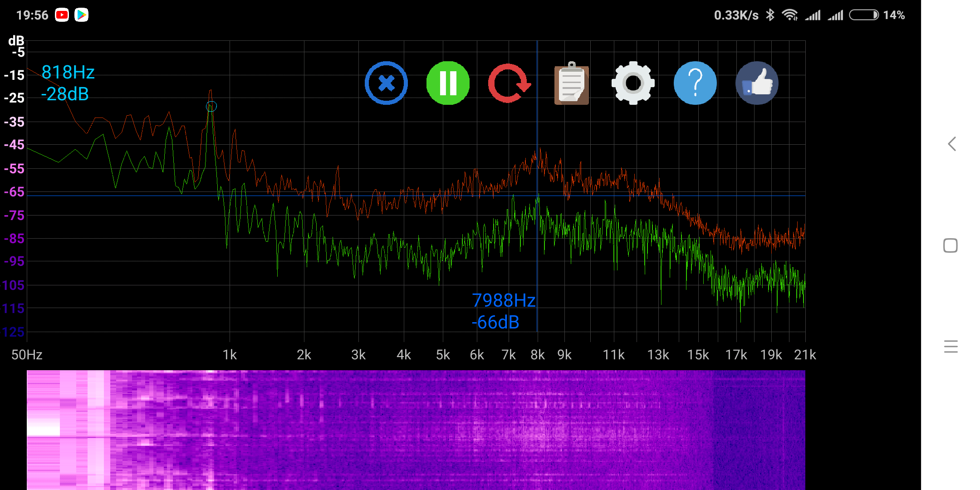Click the 19:56 clock in status bar
Screen dimensions: 980x490
click(32, 15)
